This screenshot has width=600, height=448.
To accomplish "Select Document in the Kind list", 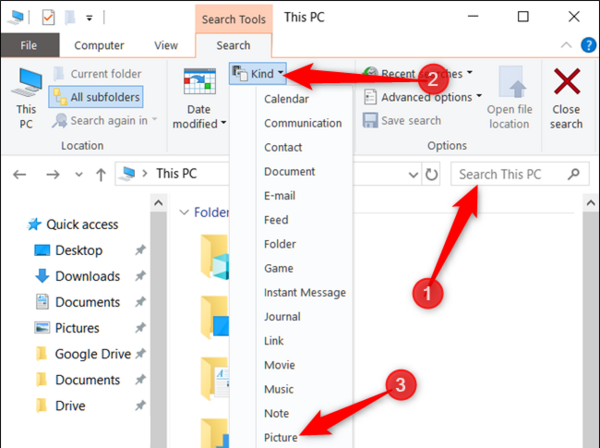I will tap(289, 171).
